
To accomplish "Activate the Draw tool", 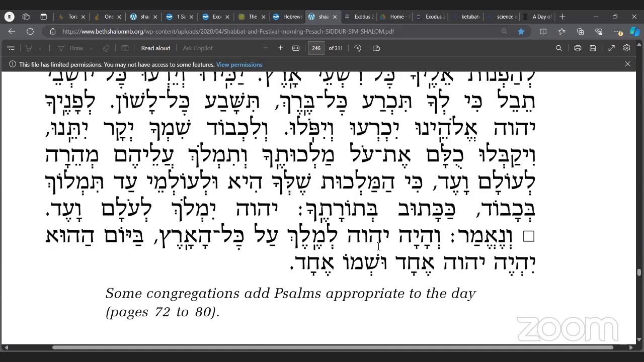I will pyautogui.click(x=71, y=48).
